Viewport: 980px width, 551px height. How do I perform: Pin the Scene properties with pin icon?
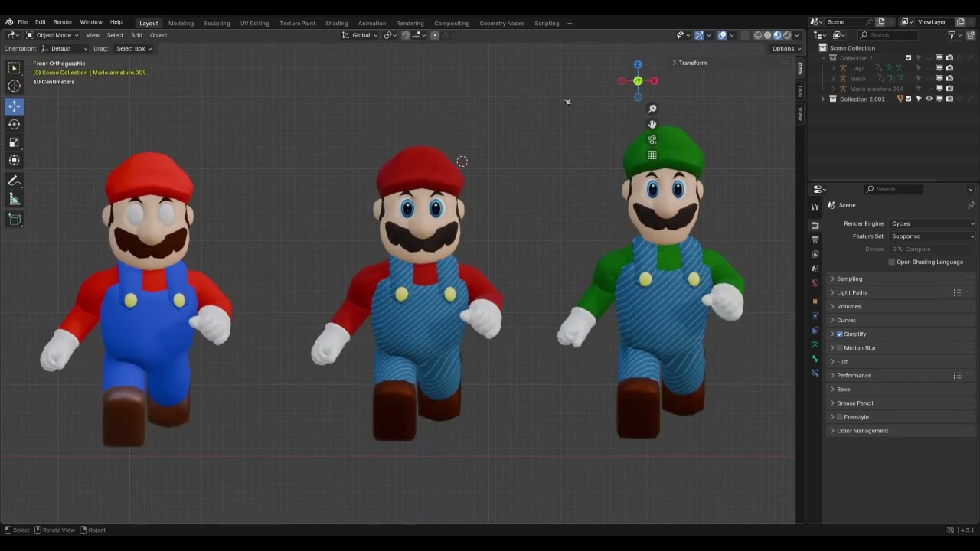(971, 205)
